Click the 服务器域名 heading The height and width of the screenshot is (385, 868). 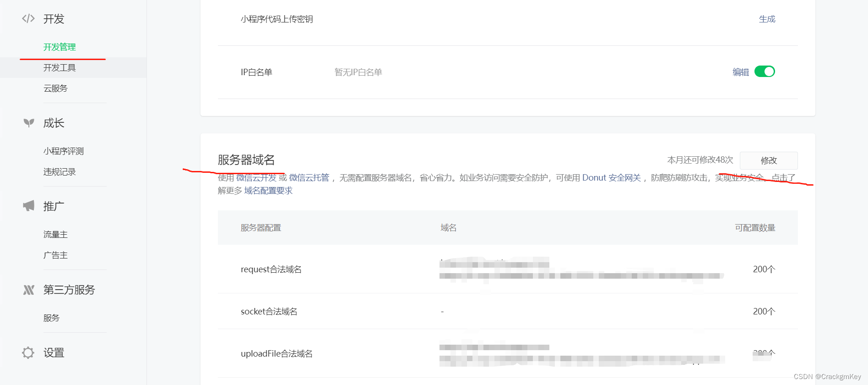click(x=246, y=160)
